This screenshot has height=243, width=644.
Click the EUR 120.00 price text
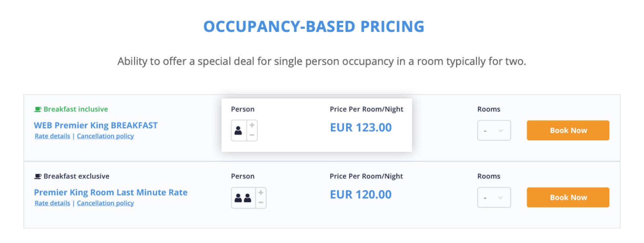[360, 194]
